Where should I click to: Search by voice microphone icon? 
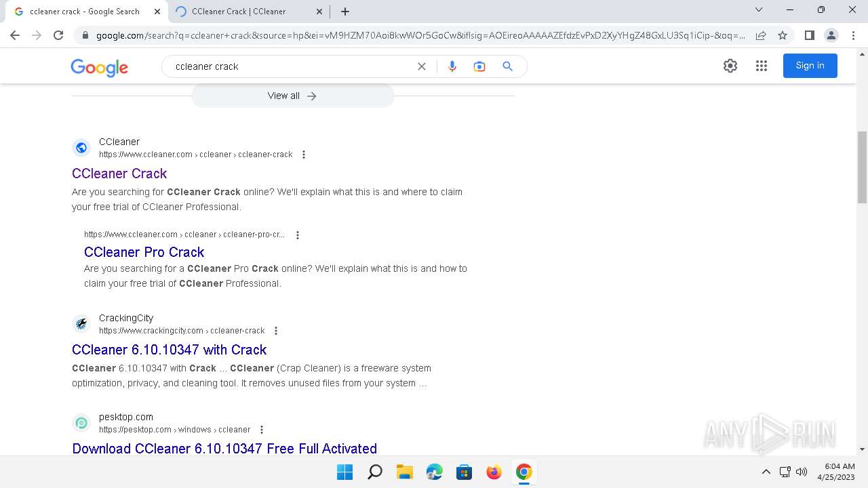[452, 66]
